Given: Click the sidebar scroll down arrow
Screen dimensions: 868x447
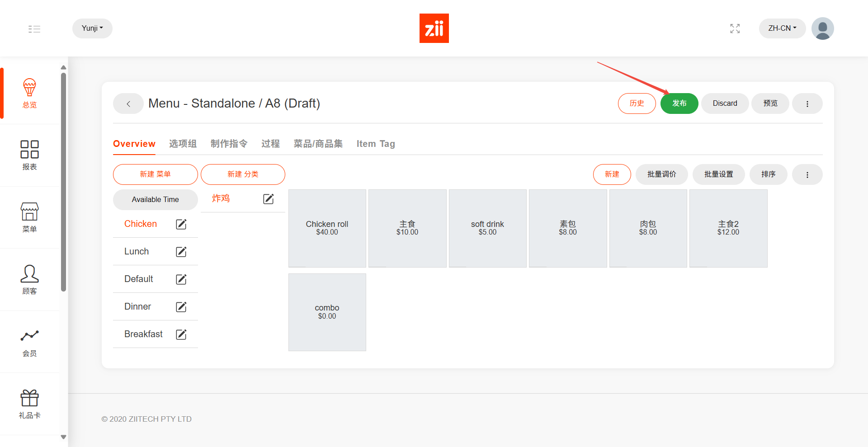Looking at the screenshot, I should pyautogui.click(x=63, y=437).
